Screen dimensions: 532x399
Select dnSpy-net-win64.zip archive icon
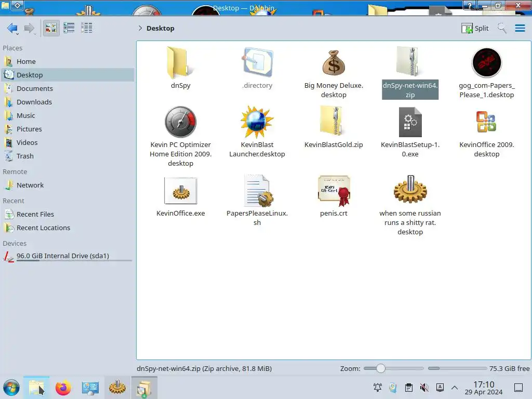pos(410,62)
